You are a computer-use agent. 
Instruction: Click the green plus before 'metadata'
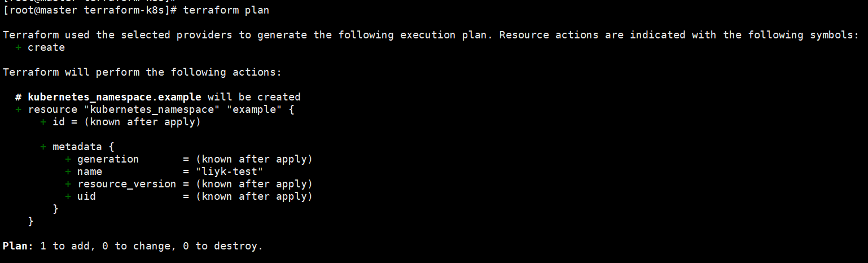(43, 147)
